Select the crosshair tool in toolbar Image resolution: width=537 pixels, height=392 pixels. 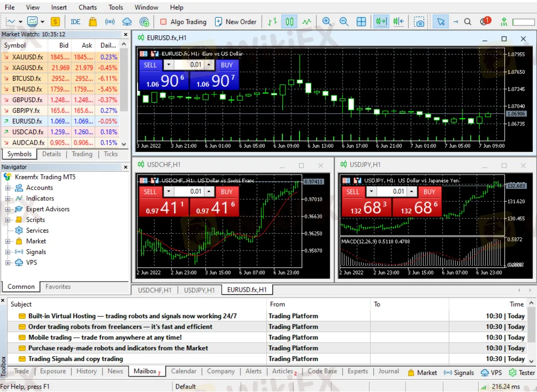click(455, 22)
